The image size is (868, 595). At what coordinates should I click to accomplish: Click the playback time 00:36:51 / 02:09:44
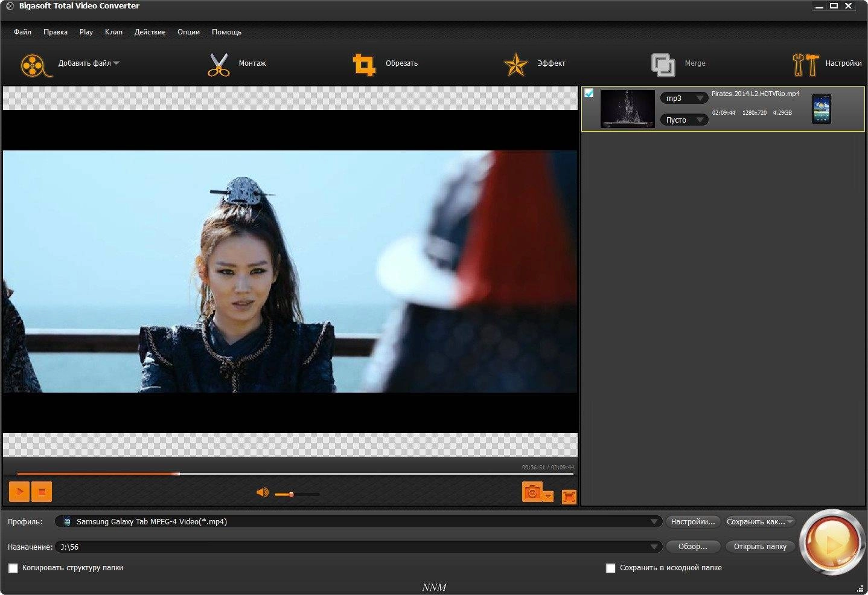(547, 468)
